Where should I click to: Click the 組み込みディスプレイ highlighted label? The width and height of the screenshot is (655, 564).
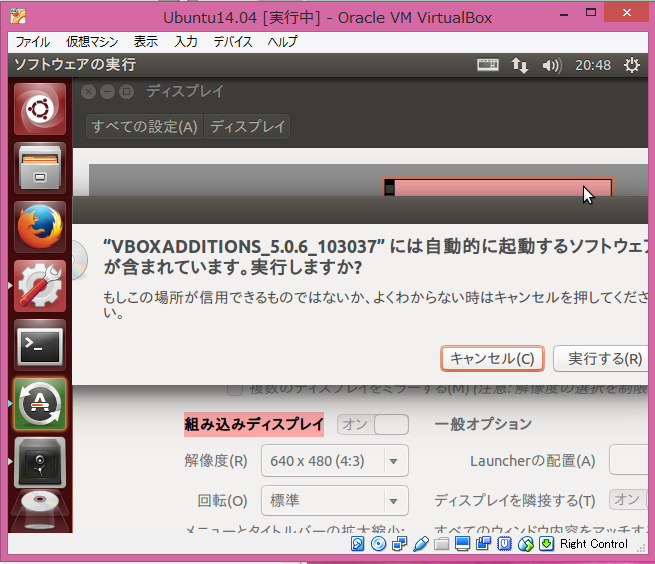click(254, 424)
